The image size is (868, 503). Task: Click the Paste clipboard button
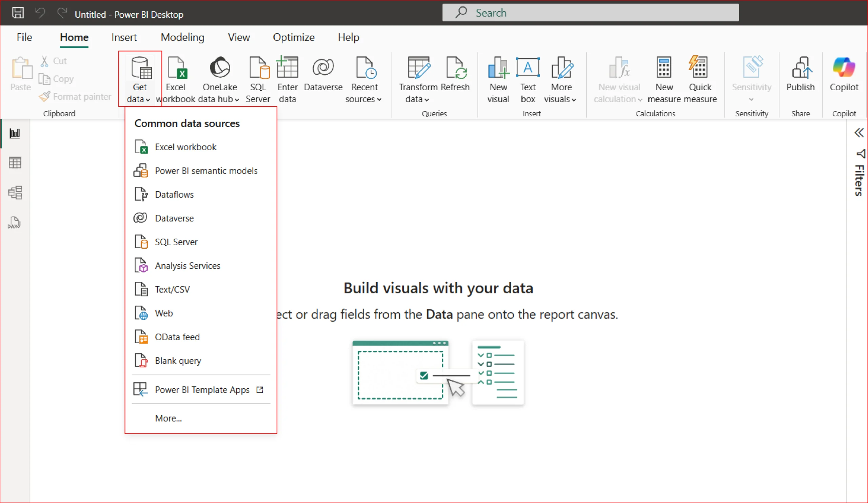pos(21,74)
